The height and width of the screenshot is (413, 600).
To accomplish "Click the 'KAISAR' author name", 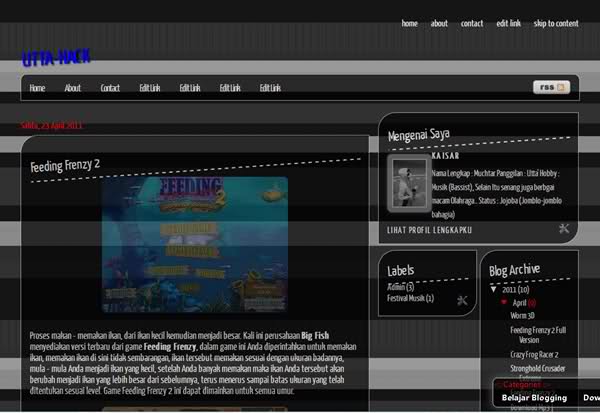I will 445,156.
